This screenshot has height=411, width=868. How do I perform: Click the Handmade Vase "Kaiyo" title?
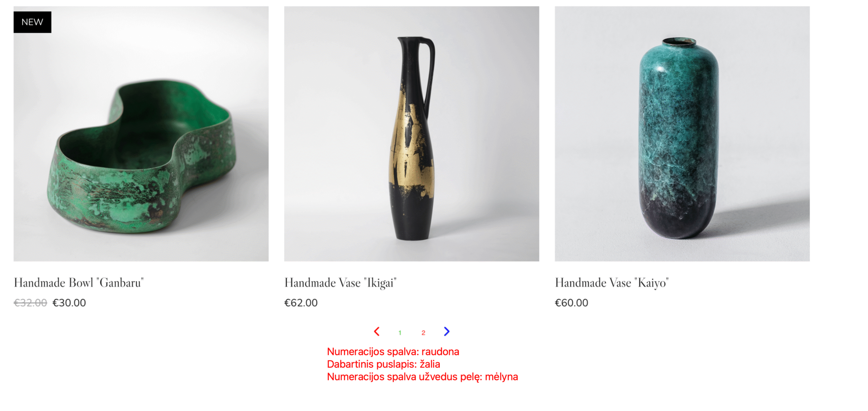coord(612,282)
